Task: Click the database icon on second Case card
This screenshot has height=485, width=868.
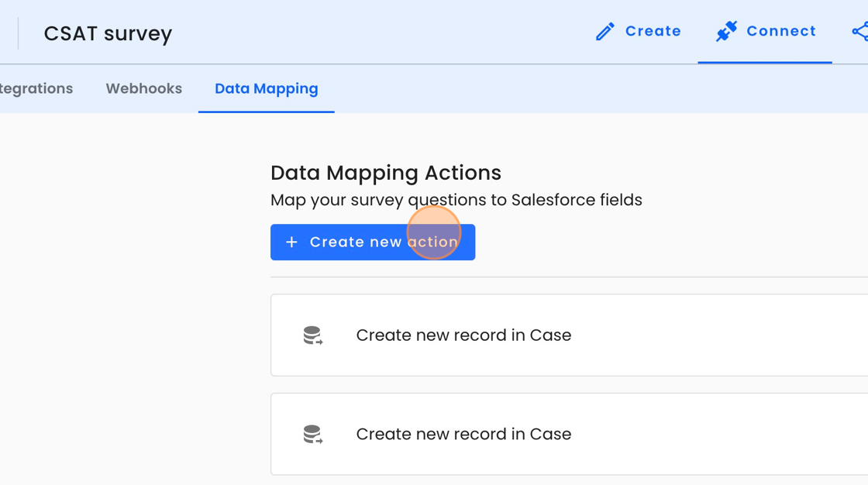Action: point(312,435)
